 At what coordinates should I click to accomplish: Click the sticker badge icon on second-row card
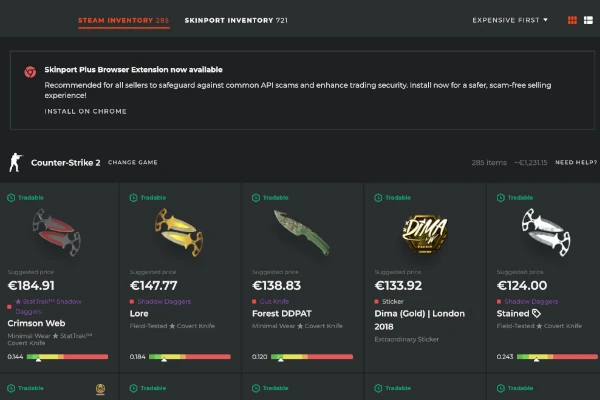(100, 389)
